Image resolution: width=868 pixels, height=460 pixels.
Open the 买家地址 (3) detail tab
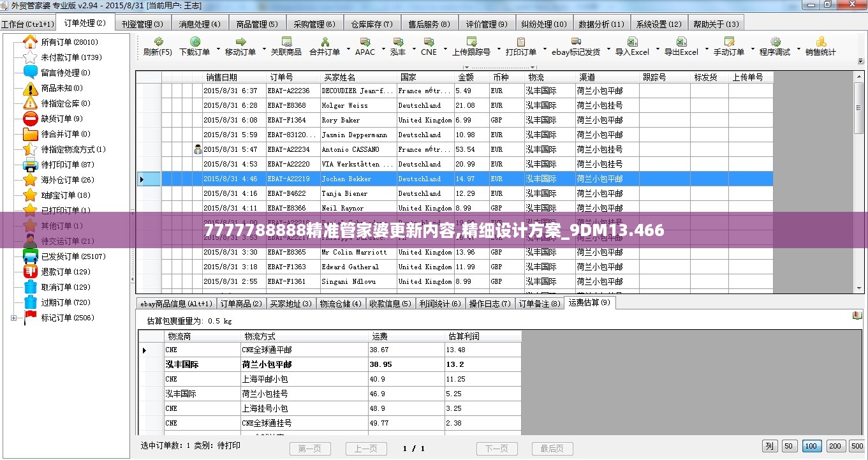point(291,304)
